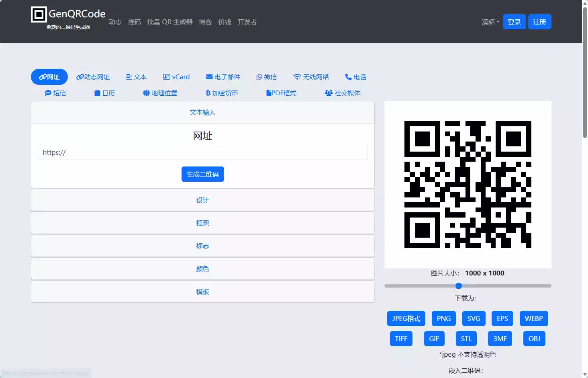The image size is (588, 378).
Task: Open 批量 QR 生成器 nav item
Action: (x=170, y=22)
